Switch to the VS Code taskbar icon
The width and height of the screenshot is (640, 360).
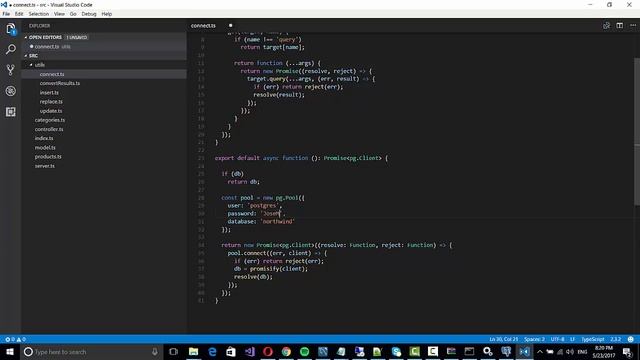(x=524, y=351)
